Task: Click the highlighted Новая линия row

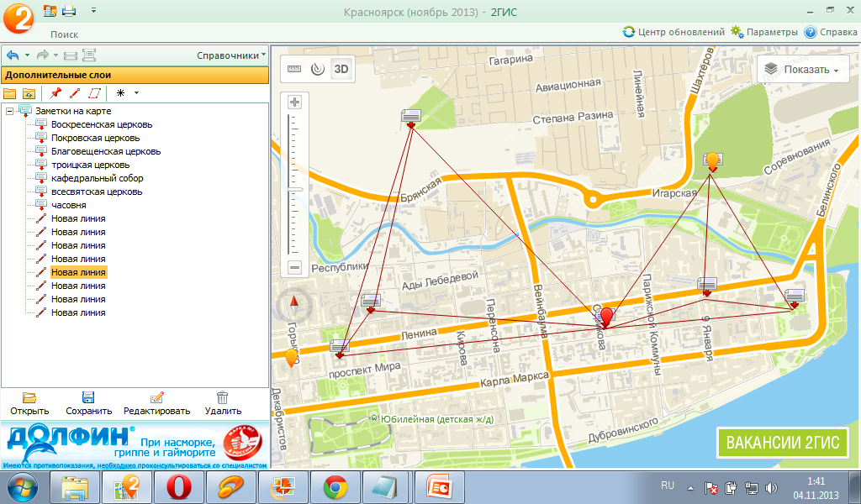Action: (x=78, y=272)
